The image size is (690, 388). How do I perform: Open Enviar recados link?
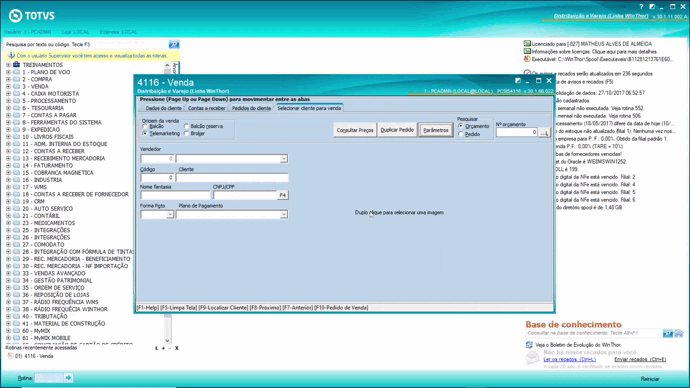640,359
